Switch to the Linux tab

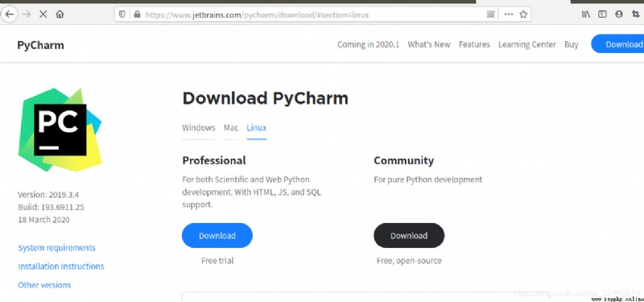pos(257,128)
